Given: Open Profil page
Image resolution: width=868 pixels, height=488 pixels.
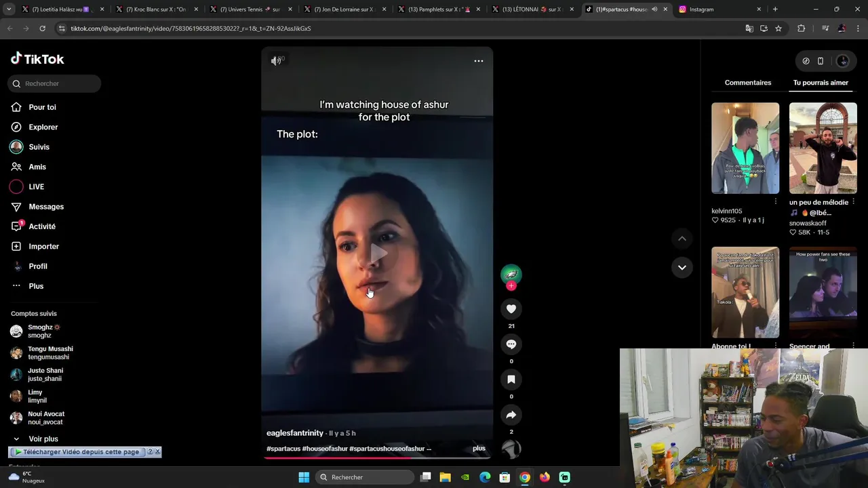Looking at the screenshot, I should 38,266.
